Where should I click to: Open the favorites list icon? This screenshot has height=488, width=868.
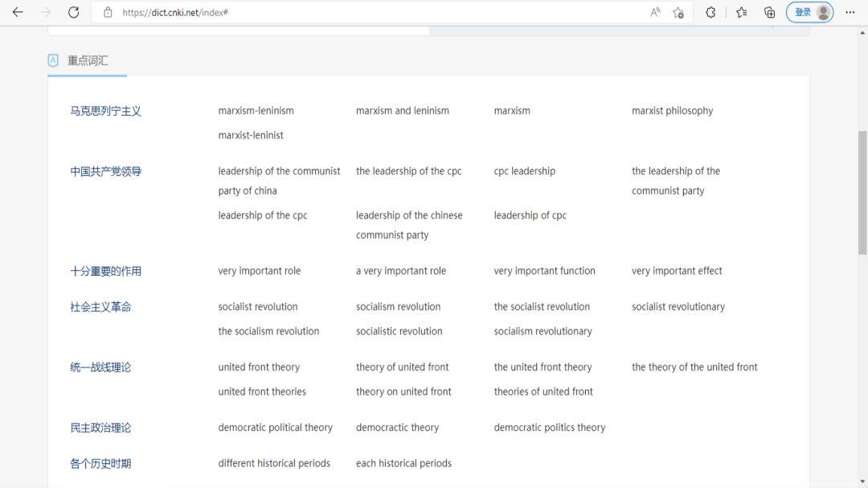[x=741, y=12]
